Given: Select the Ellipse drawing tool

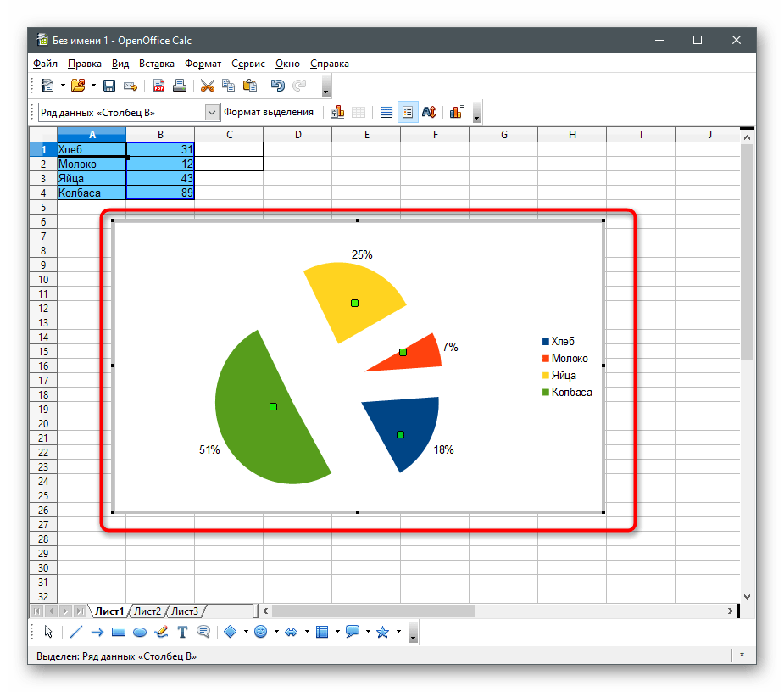Looking at the screenshot, I should (140, 632).
